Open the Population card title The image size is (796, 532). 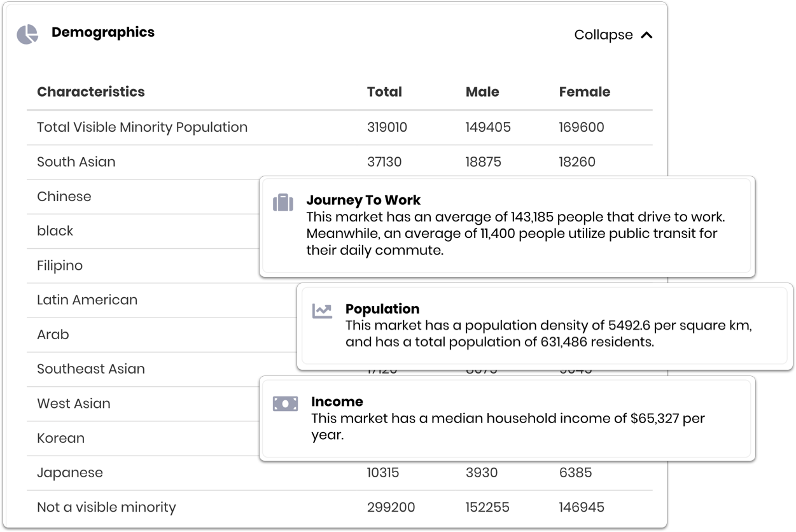click(x=382, y=309)
